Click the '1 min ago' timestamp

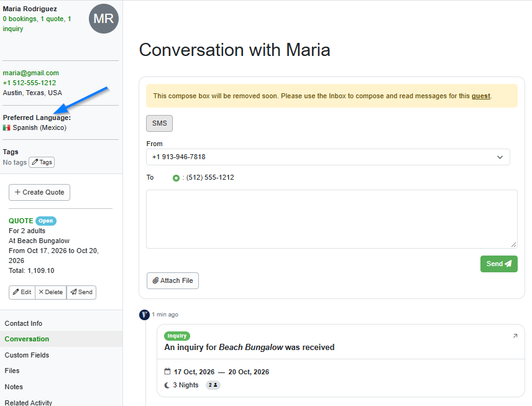[165, 315]
